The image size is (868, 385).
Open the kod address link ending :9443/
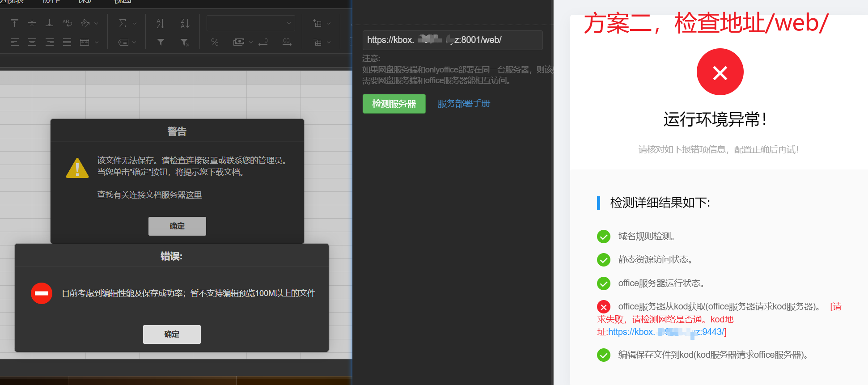tap(666, 332)
